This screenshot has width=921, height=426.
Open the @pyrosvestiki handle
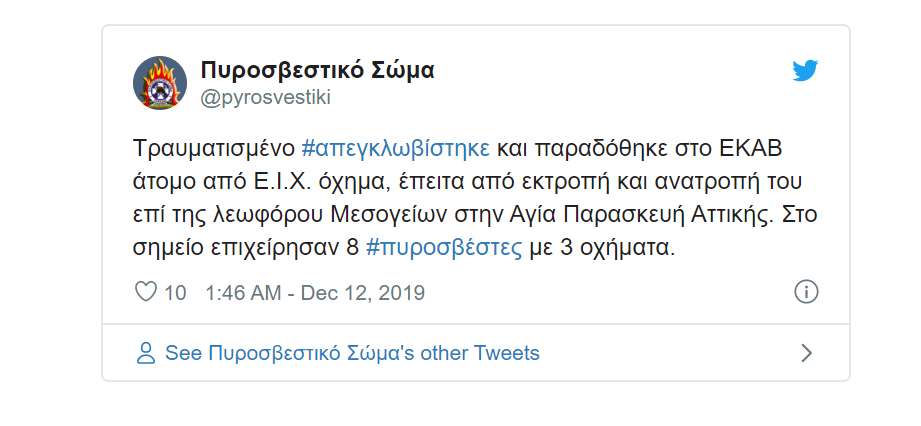point(265,98)
